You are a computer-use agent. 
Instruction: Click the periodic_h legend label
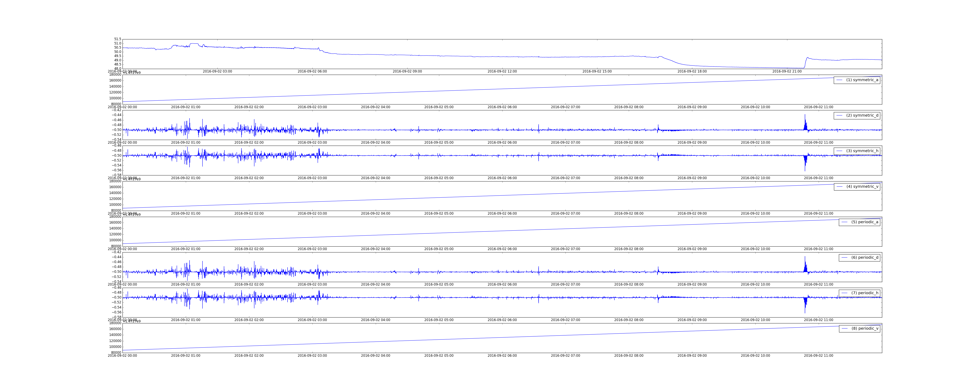(865, 293)
